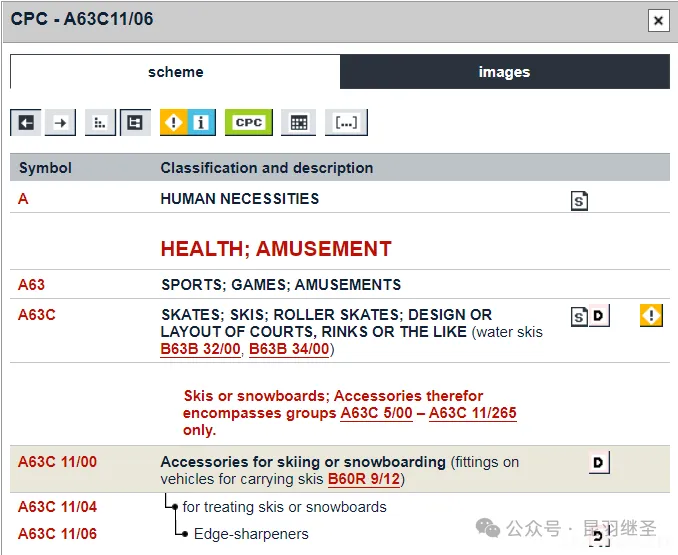
Task: Toggle the tree structure view icon
Action: (x=135, y=122)
